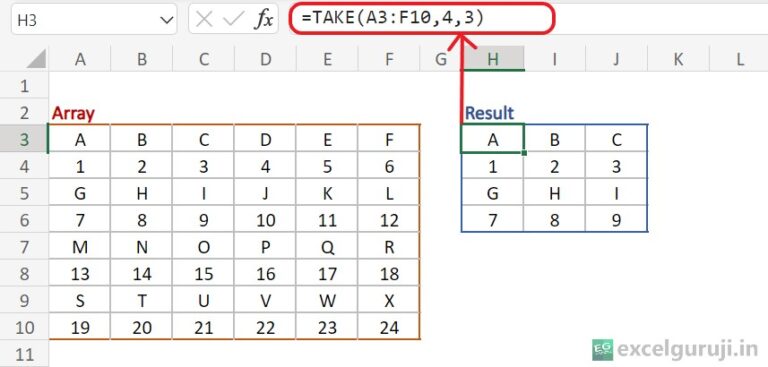Click the Cancel X icon in formula bar
The width and height of the screenshot is (768, 367).
(x=204, y=20)
